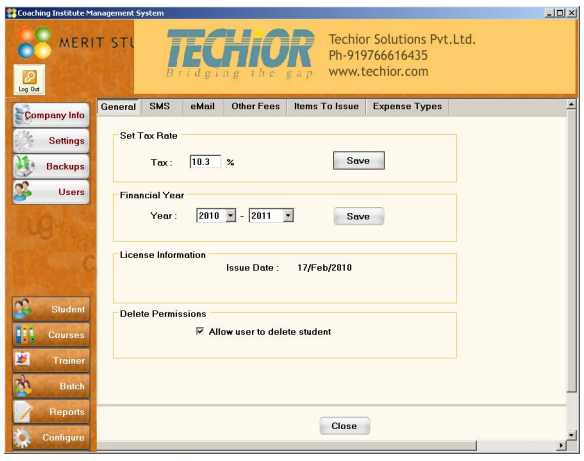The height and width of the screenshot is (461, 584).
Task: Switch to the Expense Types tab
Action: (407, 106)
